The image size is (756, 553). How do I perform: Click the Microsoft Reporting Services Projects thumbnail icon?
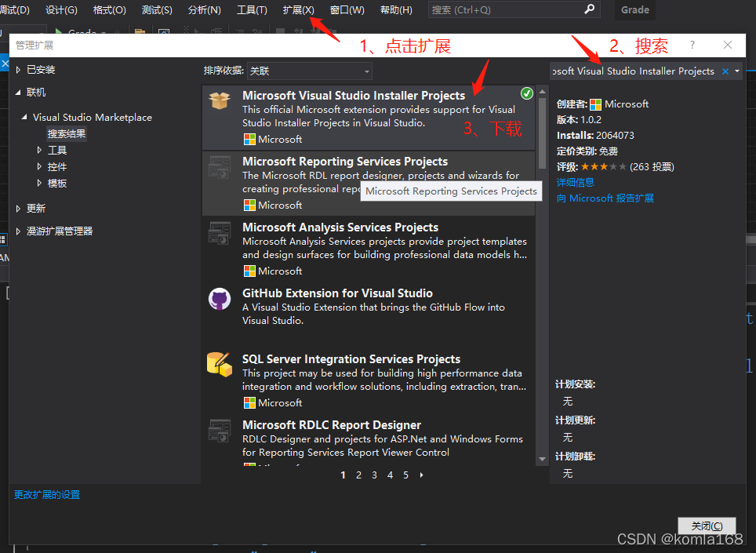pos(220,167)
